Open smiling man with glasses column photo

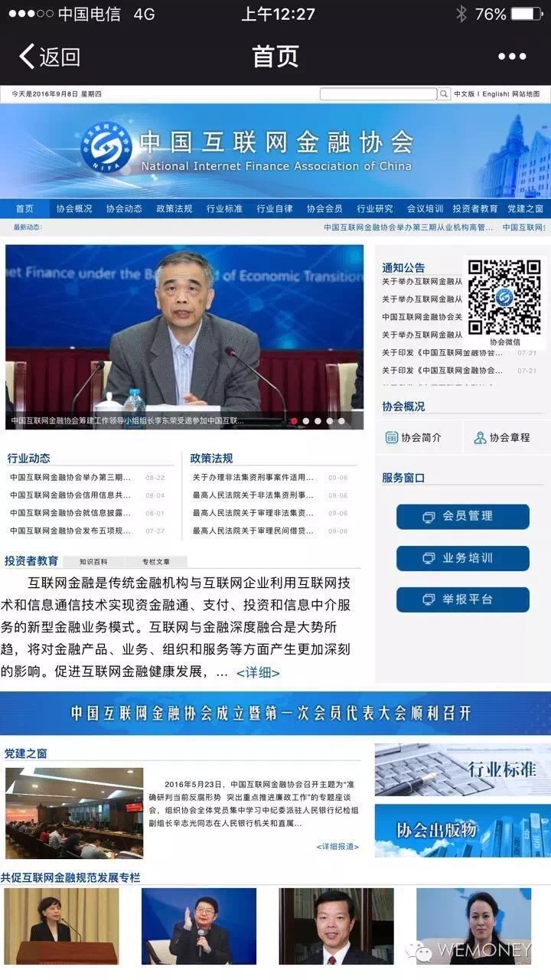click(336, 926)
